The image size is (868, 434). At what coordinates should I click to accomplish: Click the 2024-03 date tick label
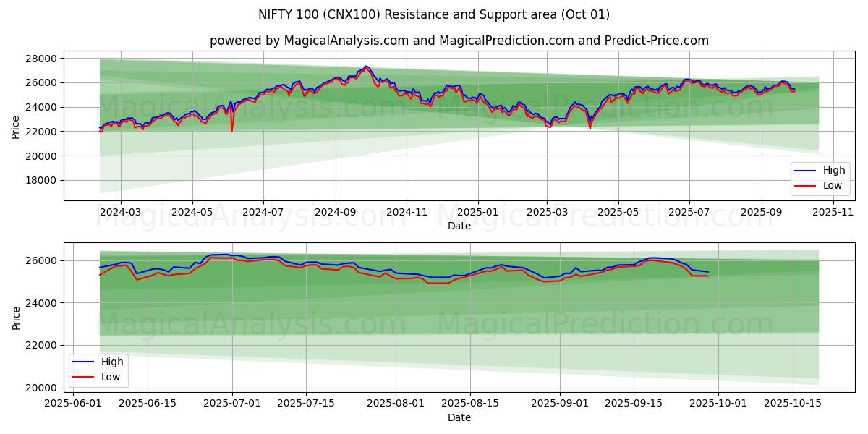tap(120, 211)
